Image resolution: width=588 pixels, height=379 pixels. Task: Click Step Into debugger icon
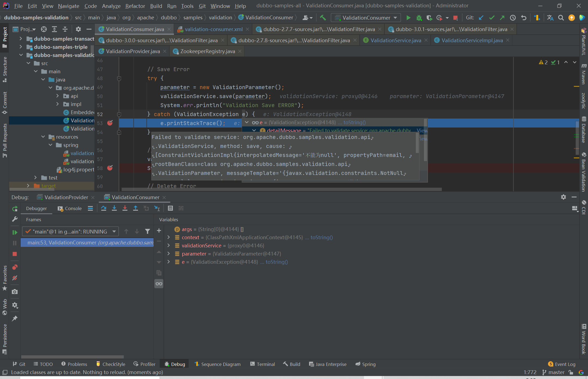pos(114,208)
